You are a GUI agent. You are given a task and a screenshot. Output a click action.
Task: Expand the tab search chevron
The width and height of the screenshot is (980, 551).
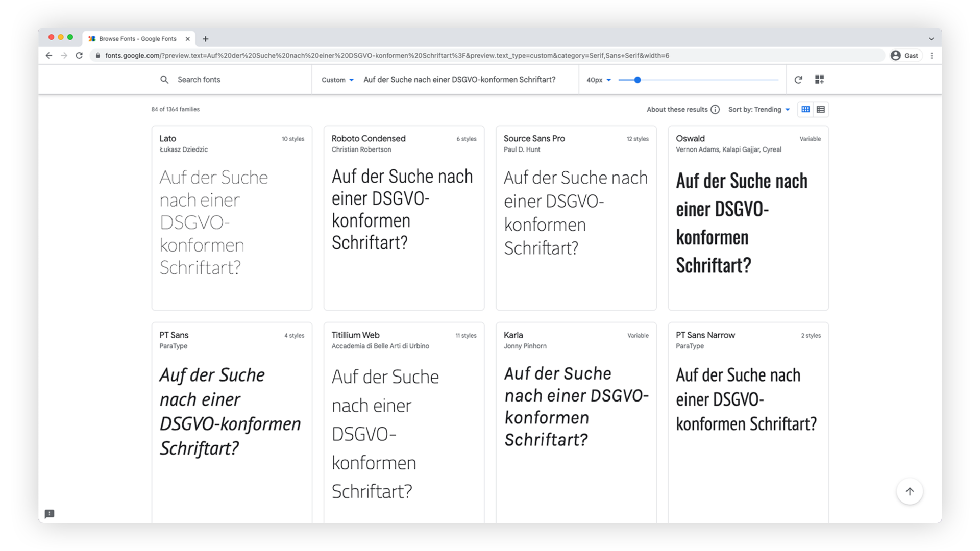932,39
